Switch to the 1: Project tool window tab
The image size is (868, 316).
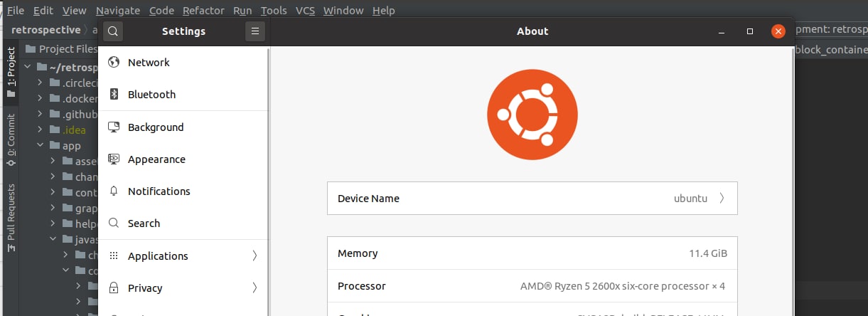[x=11, y=73]
